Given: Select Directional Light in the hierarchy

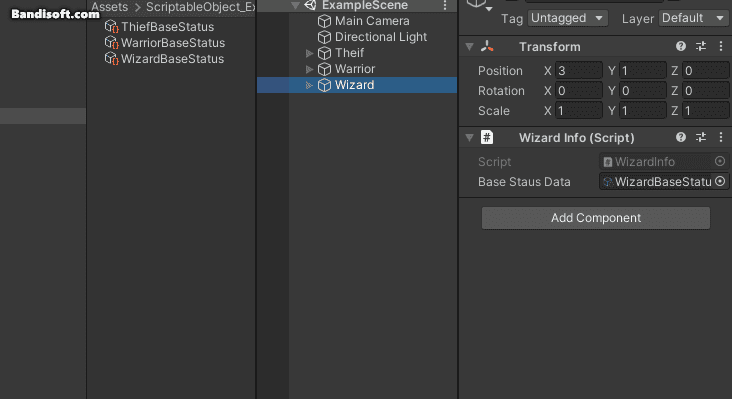Looking at the screenshot, I should tap(380, 37).
